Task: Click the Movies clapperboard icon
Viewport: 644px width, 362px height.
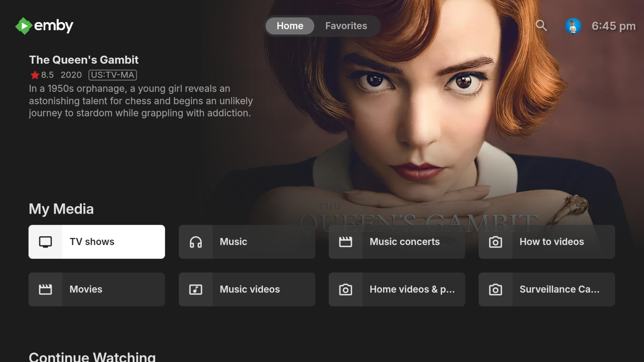Action: click(x=45, y=289)
